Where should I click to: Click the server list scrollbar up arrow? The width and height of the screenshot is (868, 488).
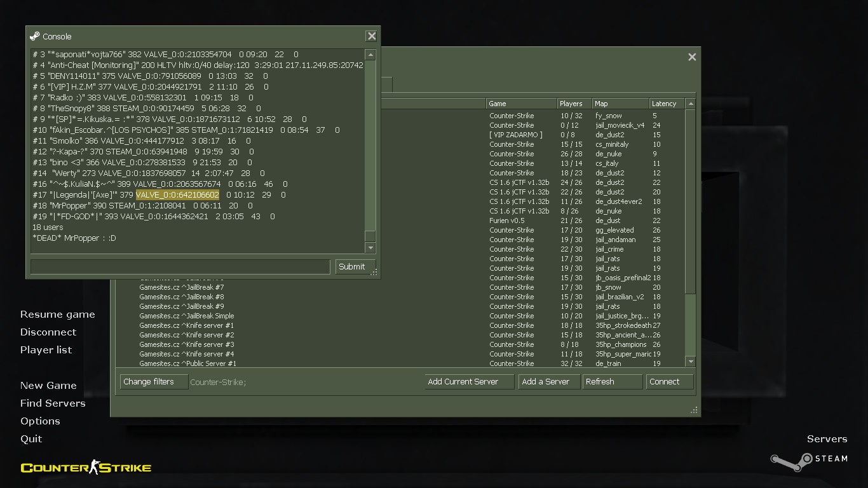[691, 103]
